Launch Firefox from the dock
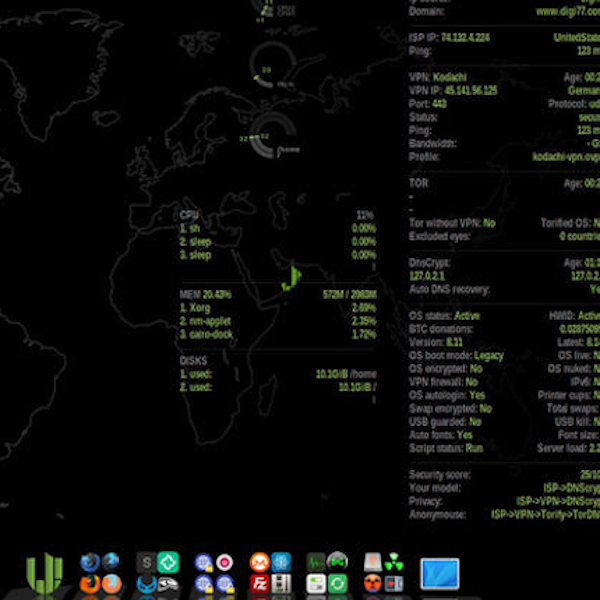This screenshot has width=600, height=600. pos(91,583)
